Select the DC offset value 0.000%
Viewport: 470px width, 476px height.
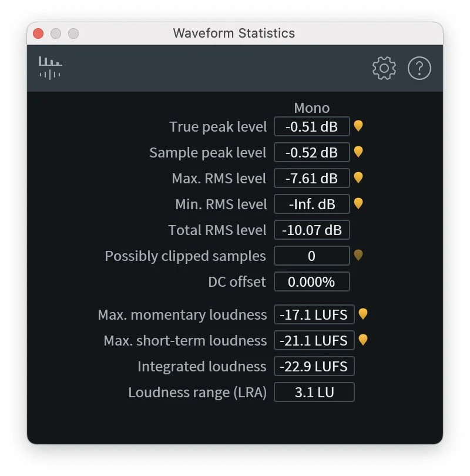click(x=311, y=281)
